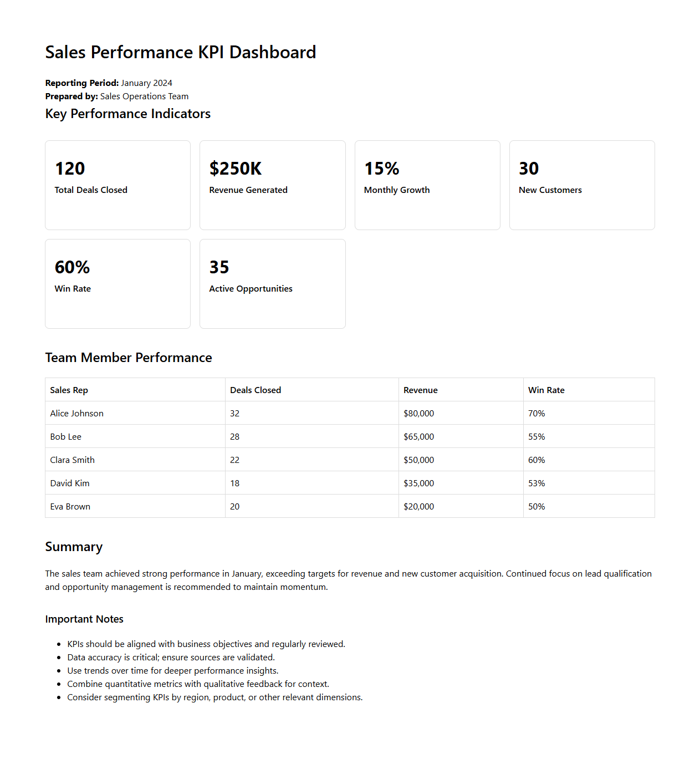Viewport: 700px width, 759px height.
Task: Click the Sales Rep column header
Action: pos(69,390)
